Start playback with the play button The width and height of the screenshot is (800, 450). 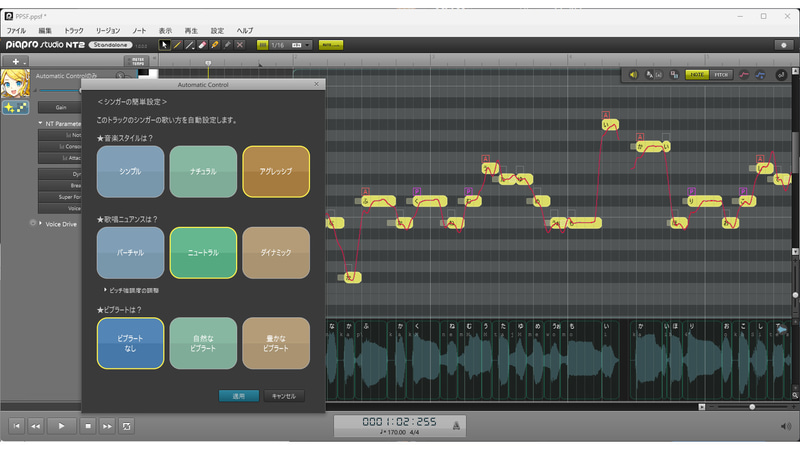click(61, 426)
